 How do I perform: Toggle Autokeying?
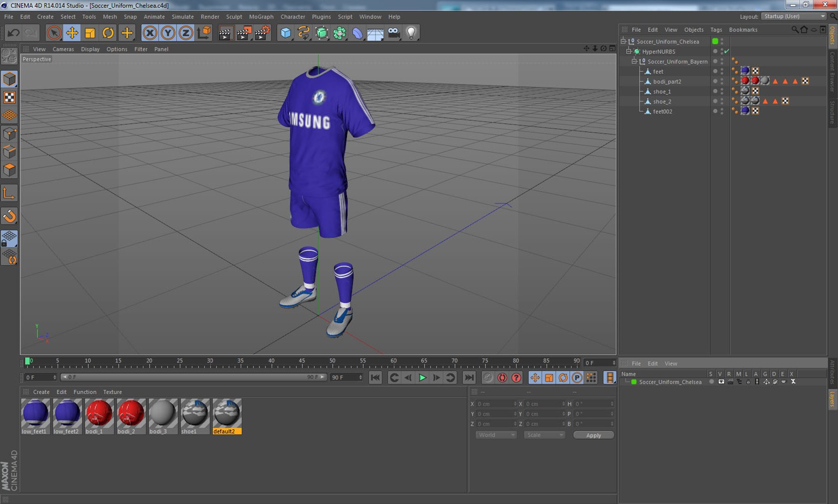coord(502,378)
